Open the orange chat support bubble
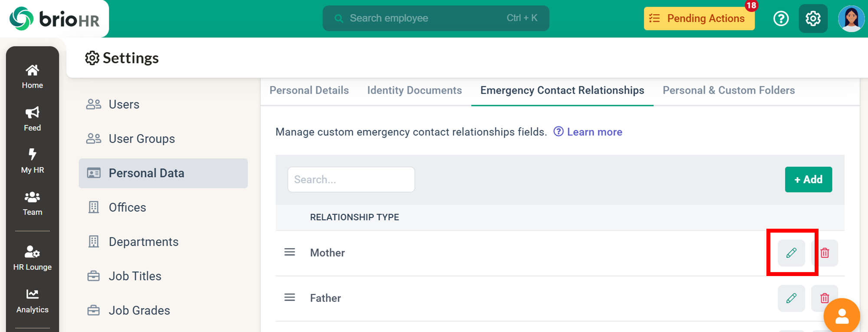 [x=842, y=316]
